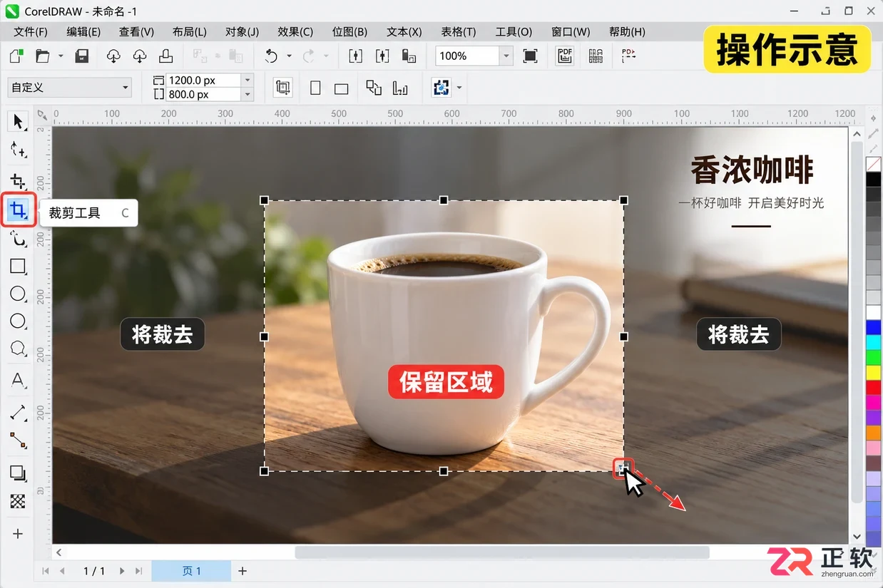
Task: Open the 对象(J) menu
Action: click(x=242, y=31)
